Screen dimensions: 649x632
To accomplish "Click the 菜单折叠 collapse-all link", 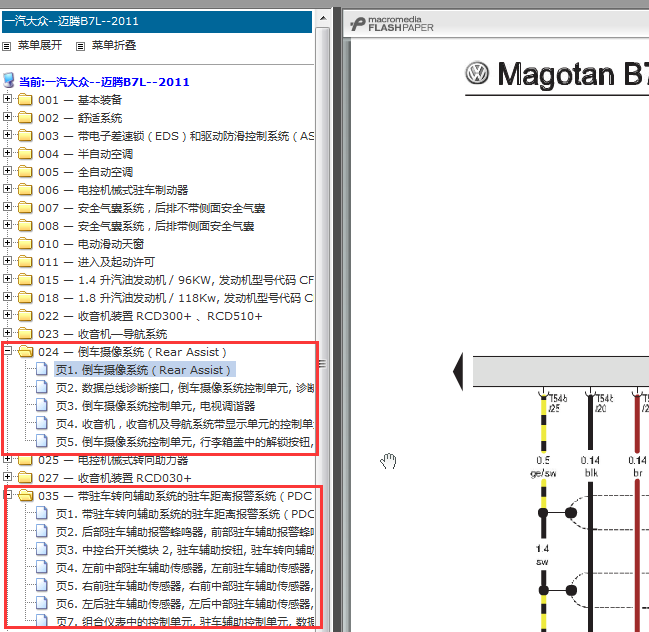I will coord(114,45).
